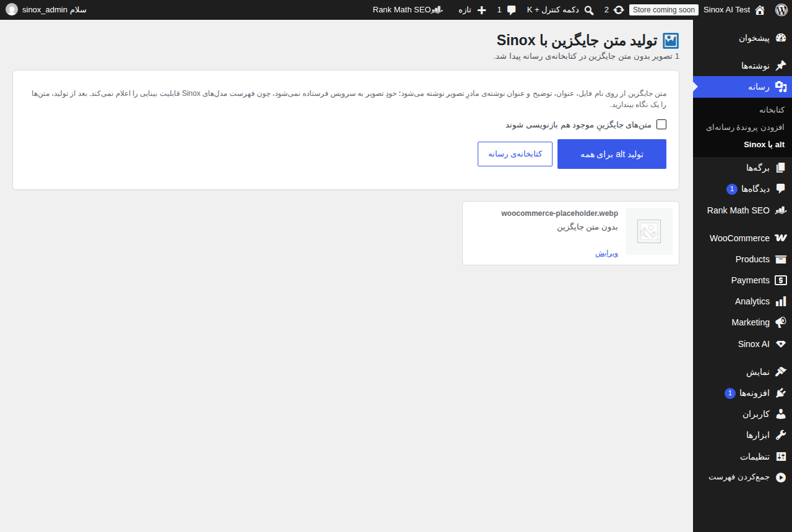The image size is (792, 532).
Task: Click the افزونه‌ها plugin icon
Action: coord(781,393)
